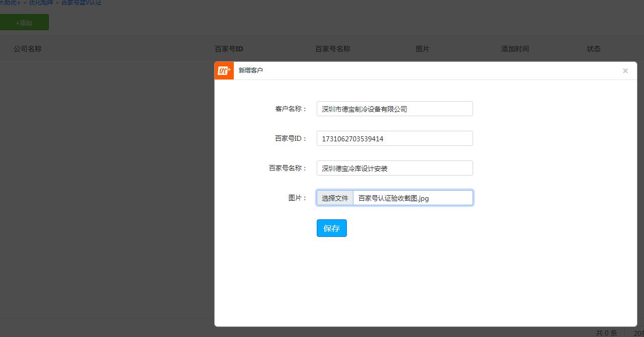This screenshot has width=644, height=337.
Task: Open 优化矩阵 breadcrumb link
Action: pos(41,3)
